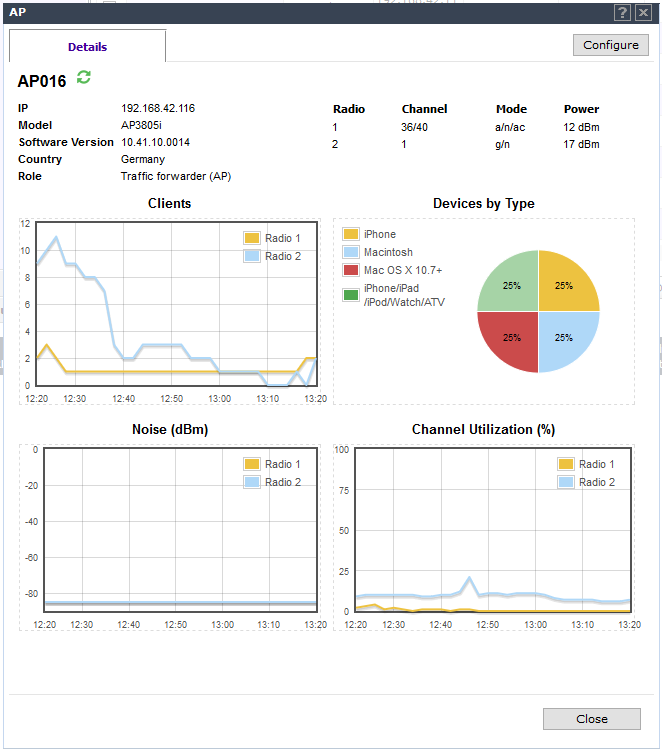
Task: Click the Radio 2 swatch in Clients legend
Action: pos(252,256)
